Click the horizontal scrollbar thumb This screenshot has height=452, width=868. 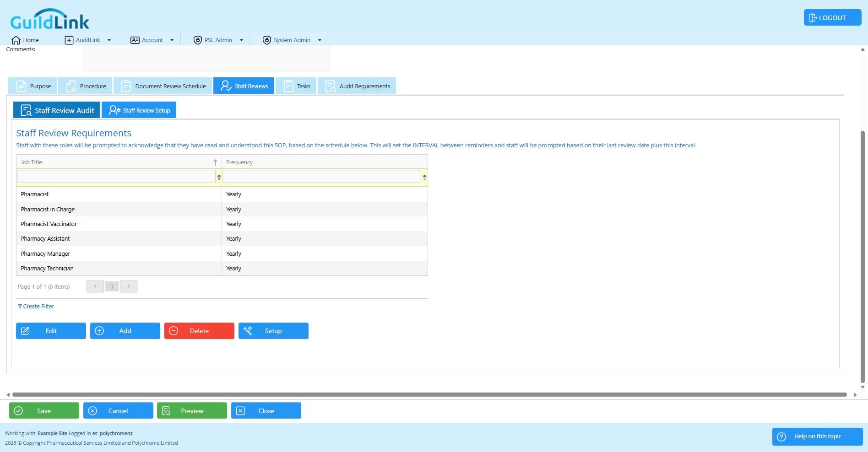429,394
